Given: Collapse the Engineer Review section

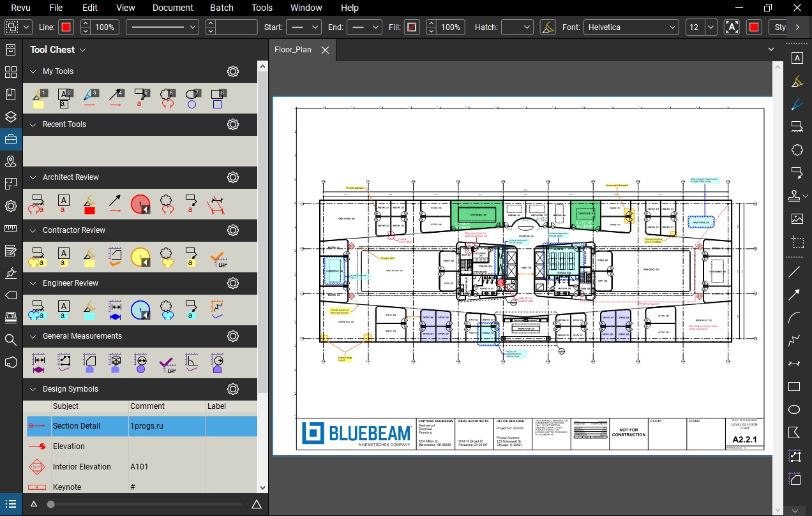Looking at the screenshot, I should point(33,283).
